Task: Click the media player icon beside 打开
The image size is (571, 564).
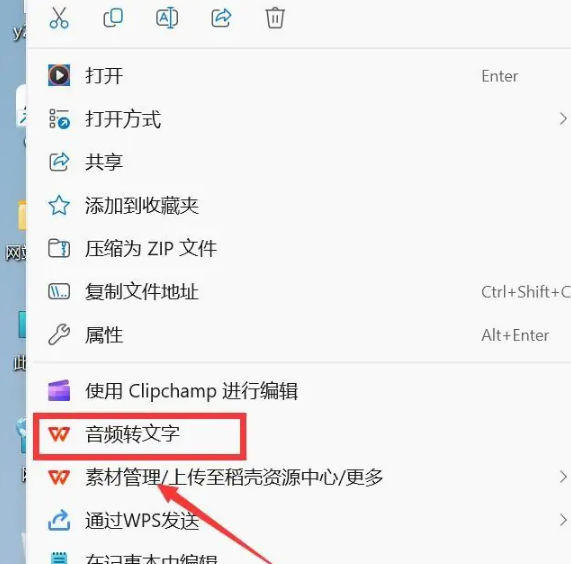Action: pos(59,75)
